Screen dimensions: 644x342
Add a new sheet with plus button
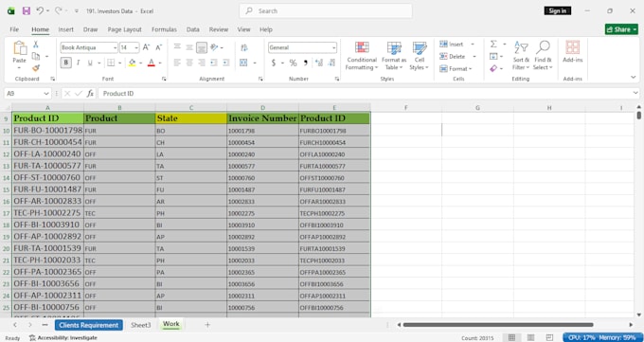click(207, 325)
